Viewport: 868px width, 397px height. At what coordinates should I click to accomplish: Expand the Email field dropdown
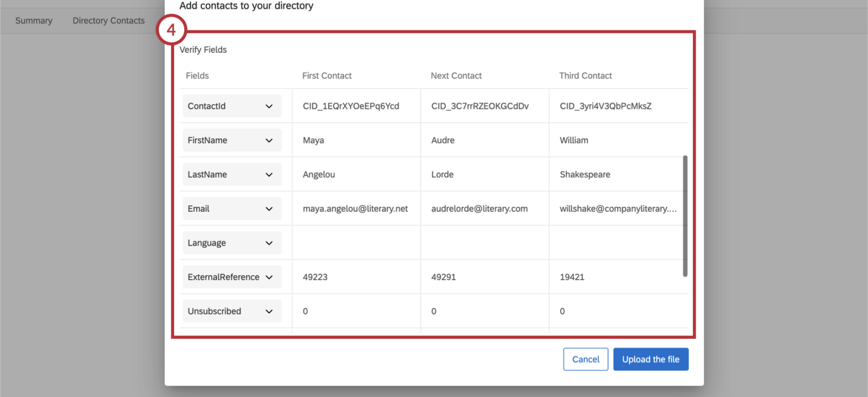(x=232, y=208)
